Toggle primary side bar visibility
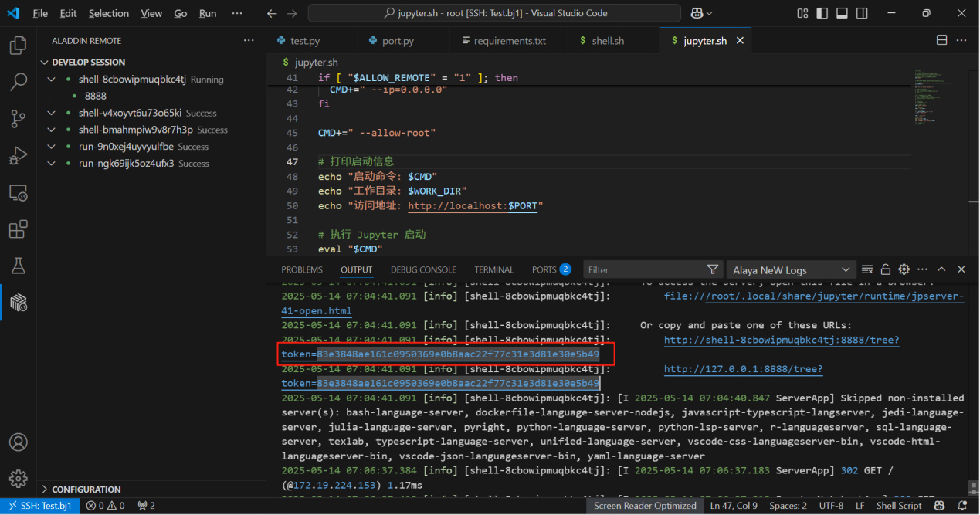This screenshot has width=980, height=515. tap(822, 14)
